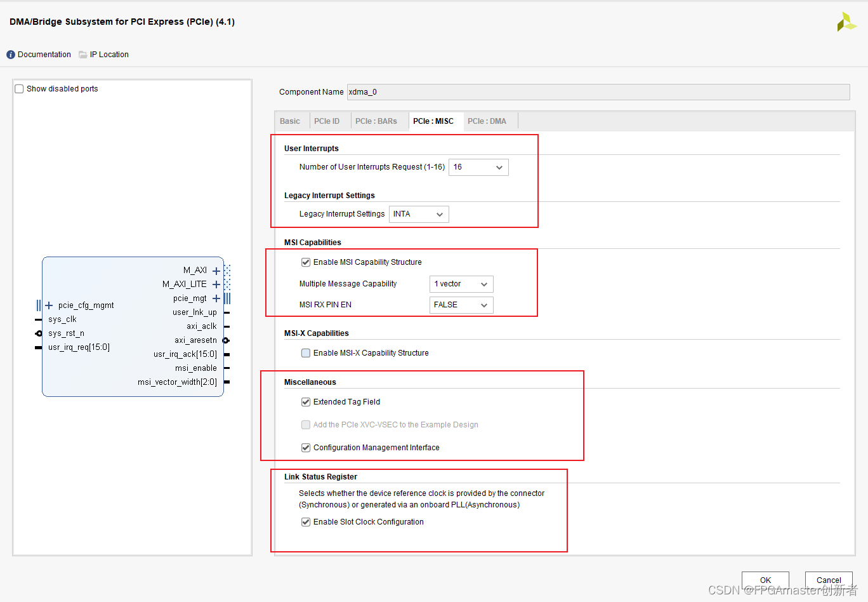This screenshot has height=602, width=868.
Task: Switch to the PCIe : DMA tab
Action: point(487,121)
